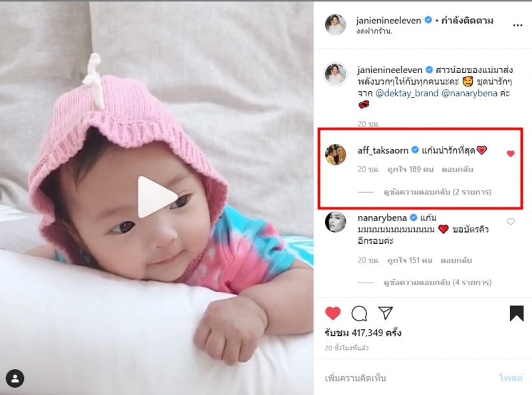Show tagged people icon on video
Viewport: 532px width, 395px height.
pyautogui.click(x=15, y=378)
